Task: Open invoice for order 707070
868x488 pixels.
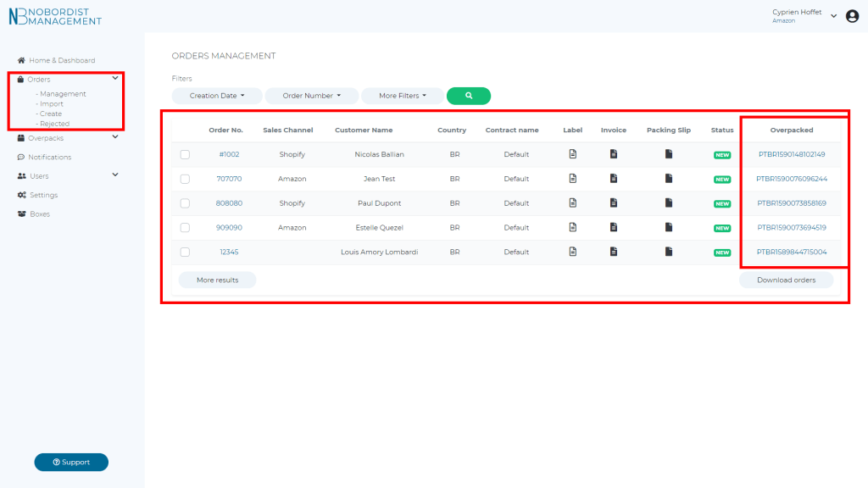Action: [x=613, y=179]
